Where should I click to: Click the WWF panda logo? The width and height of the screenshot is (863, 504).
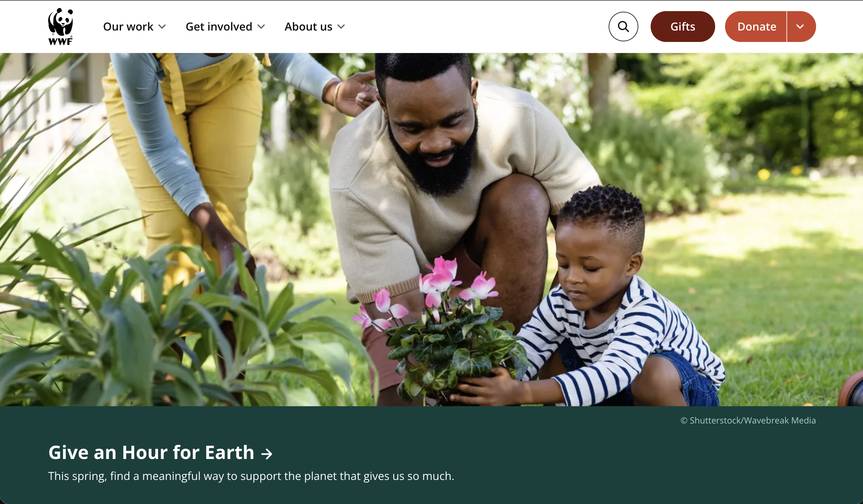(60, 26)
